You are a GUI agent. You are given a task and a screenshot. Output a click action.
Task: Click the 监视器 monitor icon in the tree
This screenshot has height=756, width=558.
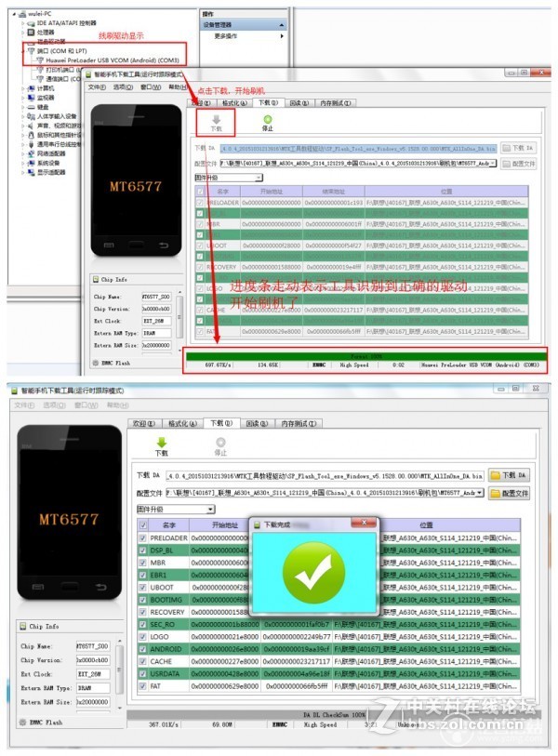tap(32, 98)
